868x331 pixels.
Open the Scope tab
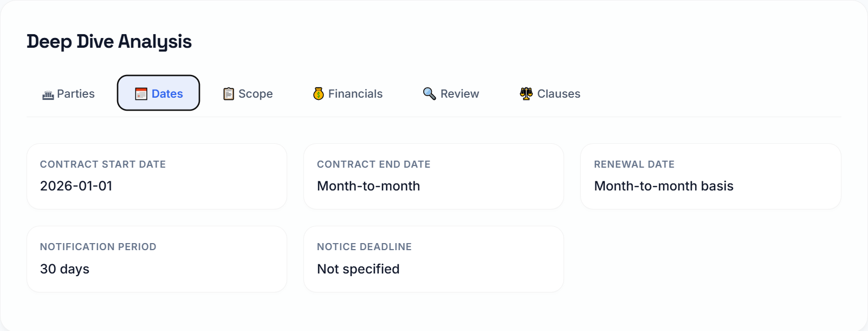(247, 93)
